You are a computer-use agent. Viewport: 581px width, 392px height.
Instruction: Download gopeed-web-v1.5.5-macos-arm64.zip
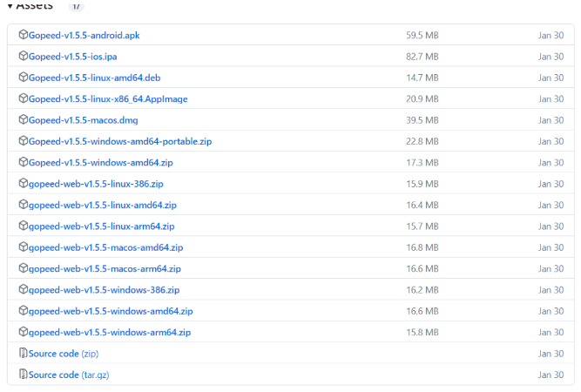point(105,268)
